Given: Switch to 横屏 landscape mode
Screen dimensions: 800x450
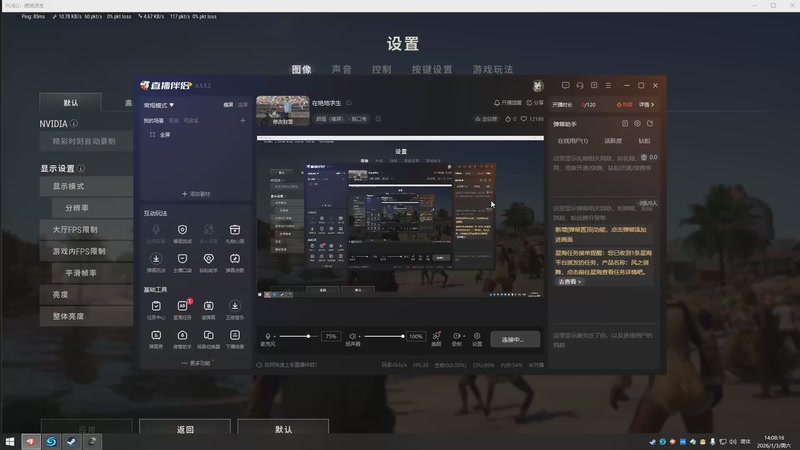Looking at the screenshot, I should (x=228, y=105).
